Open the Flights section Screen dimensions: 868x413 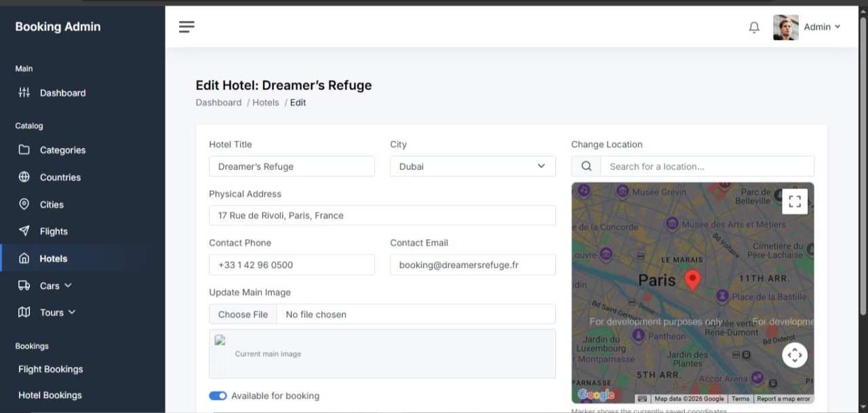click(54, 231)
